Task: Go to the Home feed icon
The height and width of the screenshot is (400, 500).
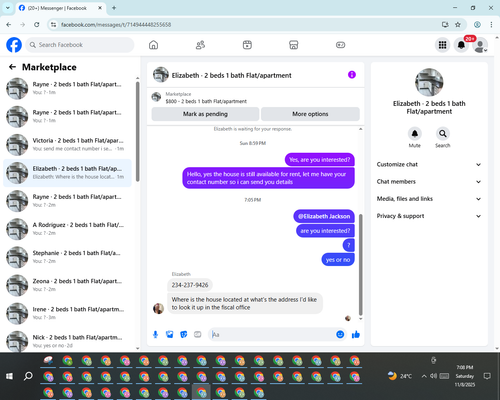Action: click(x=153, y=45)
